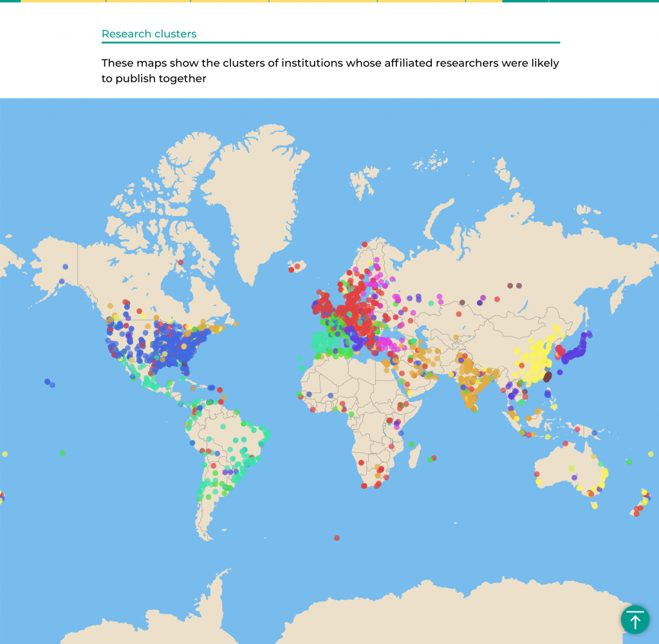This screenshot has height=644, width=659.
Task: Select the large dark brown marker on Taiwan
Action: coord(548,378)
